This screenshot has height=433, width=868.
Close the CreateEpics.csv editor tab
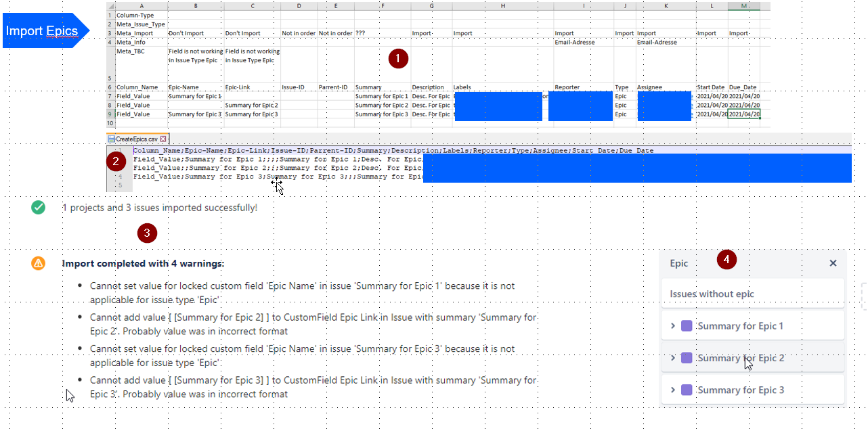[163, 139]
